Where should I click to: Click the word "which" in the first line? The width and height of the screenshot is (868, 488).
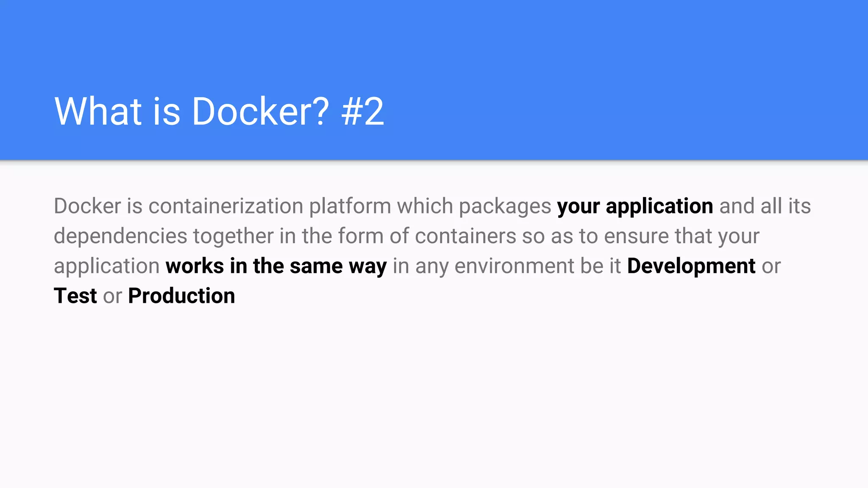[425, 207]
